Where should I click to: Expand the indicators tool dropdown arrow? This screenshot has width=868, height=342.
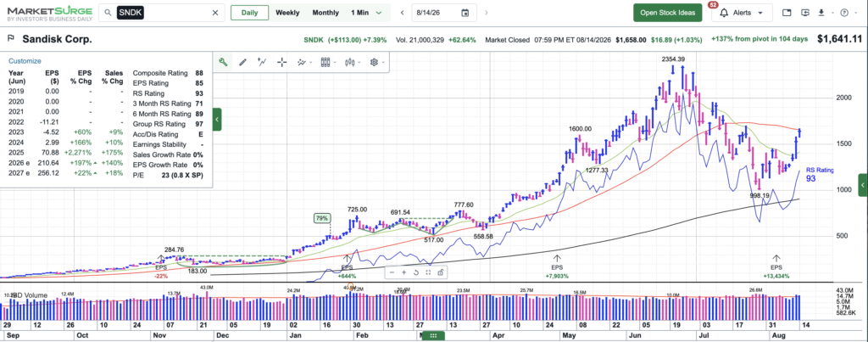point(310,63)
